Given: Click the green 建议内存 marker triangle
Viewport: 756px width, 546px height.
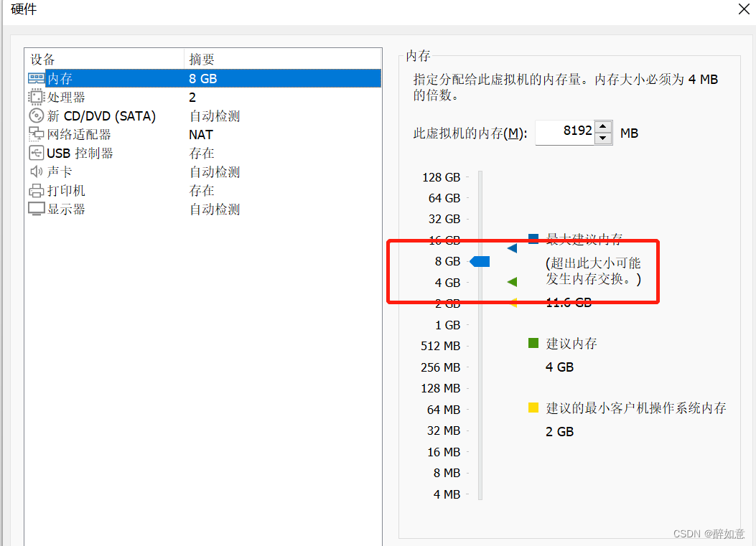Looking at the screenshot, I should point(512,282).
